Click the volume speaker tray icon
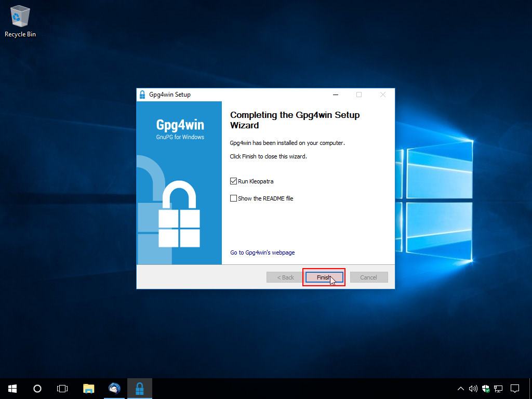532x399 pixels. pos(473,388)
